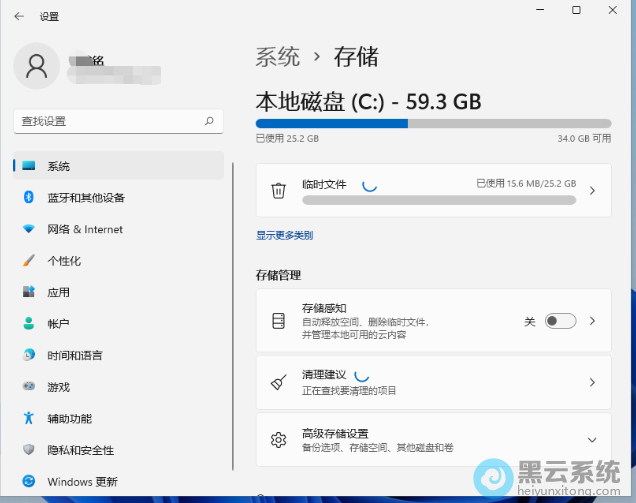
Task: Click the back arrow in Settings header
Action: (19, 17)
